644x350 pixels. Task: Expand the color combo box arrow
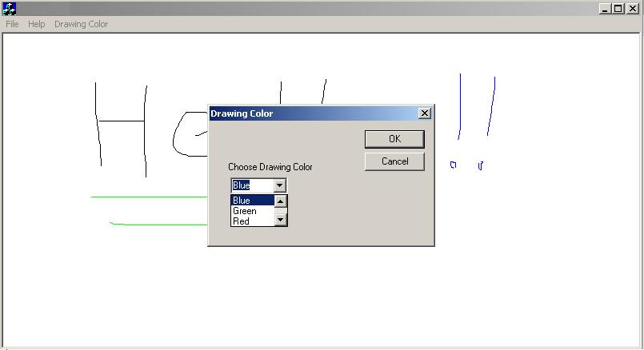click(x=279, y=185)
